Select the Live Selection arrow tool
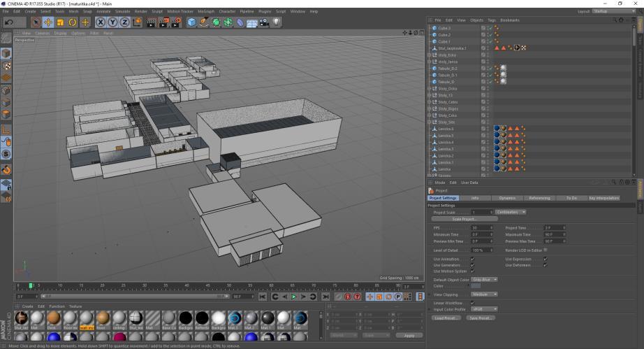The width and height of the screenshot is (644, 349). tap(36, 22)
